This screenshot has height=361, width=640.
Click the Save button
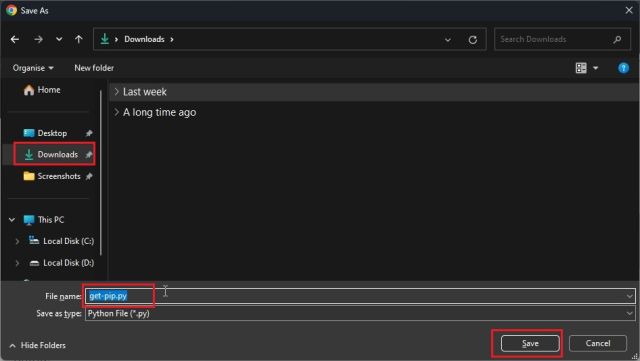coord(530,343)
